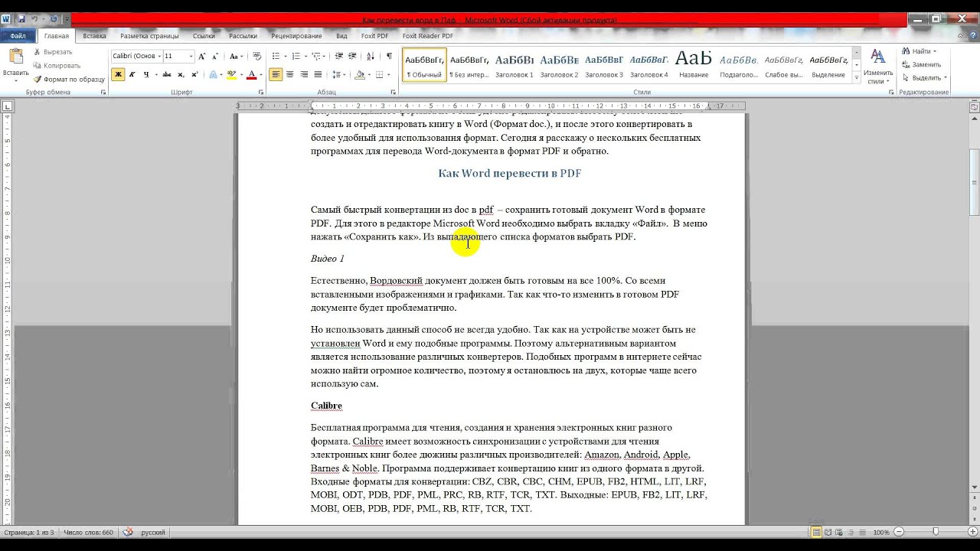Collapse the ribbon with caret icon

click(959, 35)
